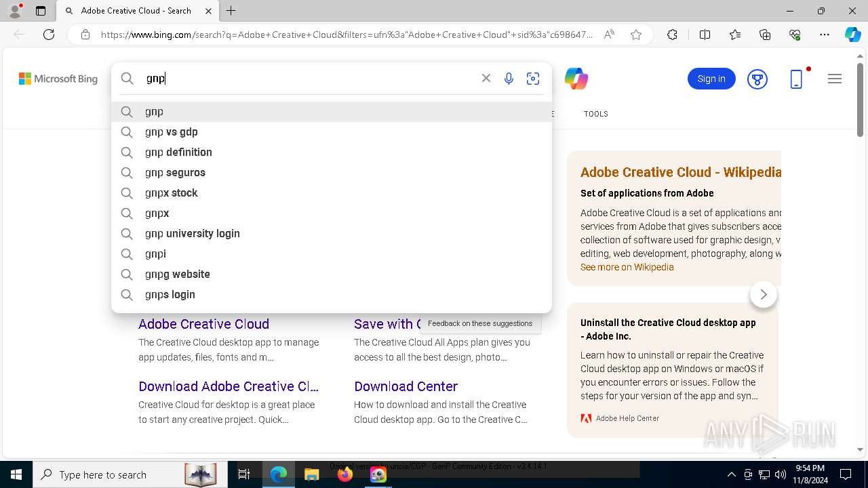868x488 pixels.
Task: Launch Firefox from taskbar
Action: coord(345,474)
